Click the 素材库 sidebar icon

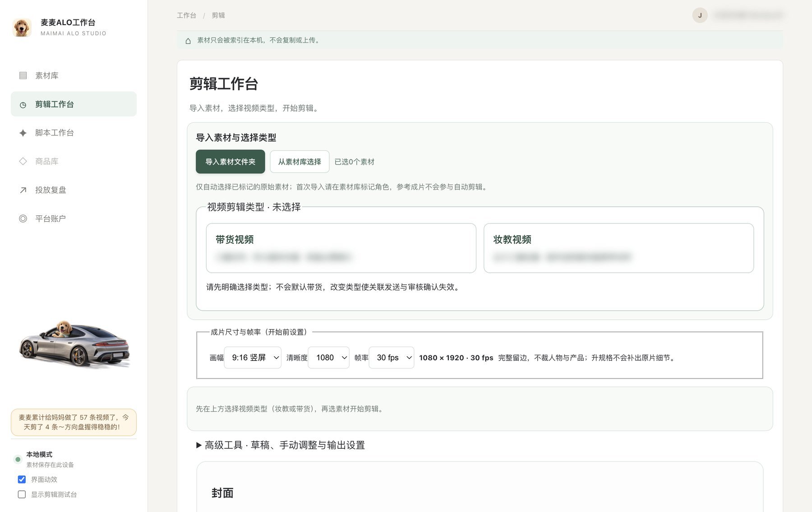tap(23, 75)
